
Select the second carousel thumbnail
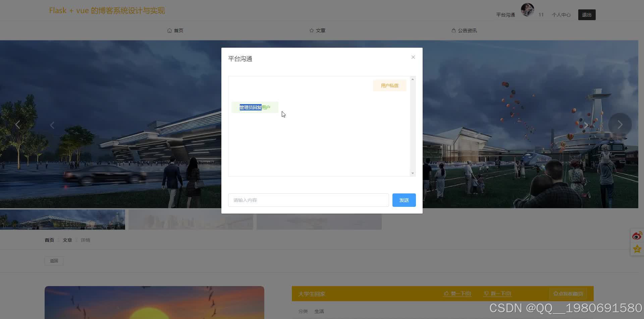[x=191, y=220]
